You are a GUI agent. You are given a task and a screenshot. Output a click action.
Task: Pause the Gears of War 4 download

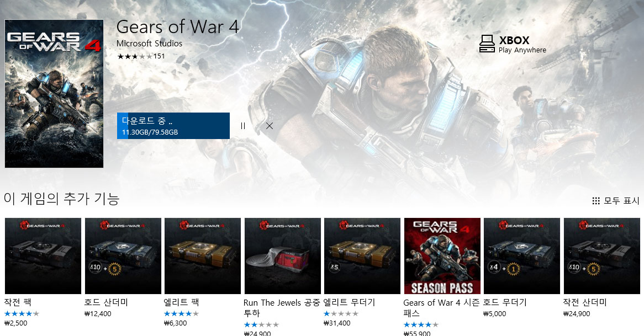click(242, 126)
